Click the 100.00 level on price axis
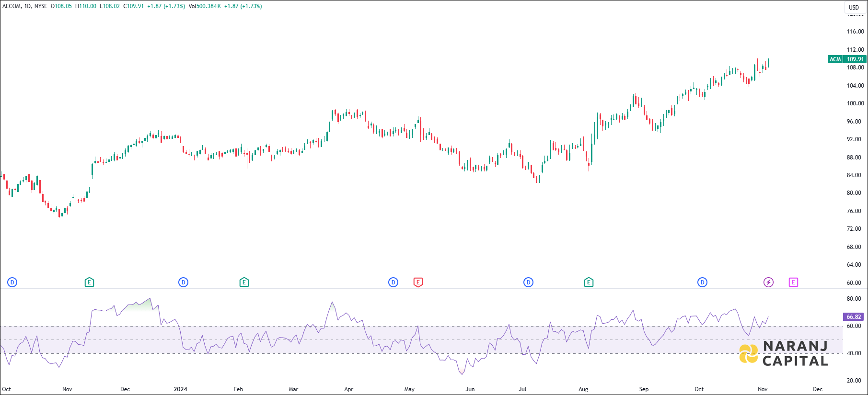 (855, 103)
